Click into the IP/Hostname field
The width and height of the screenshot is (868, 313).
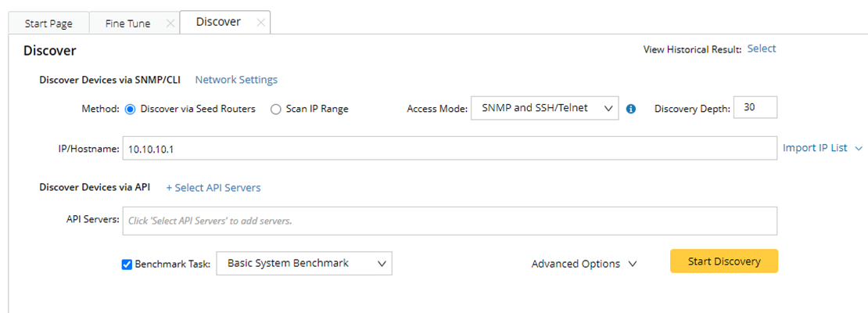[449, 149]
